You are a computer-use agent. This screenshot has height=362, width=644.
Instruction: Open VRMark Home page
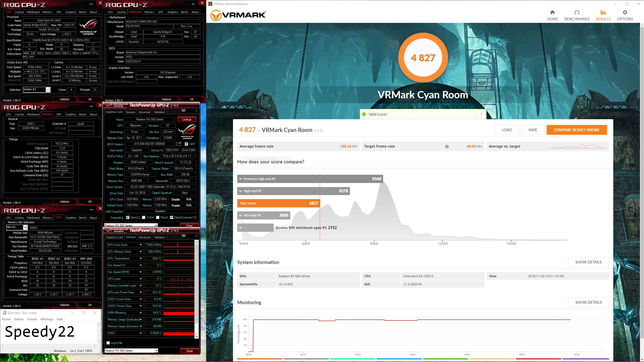coord(552,15)
